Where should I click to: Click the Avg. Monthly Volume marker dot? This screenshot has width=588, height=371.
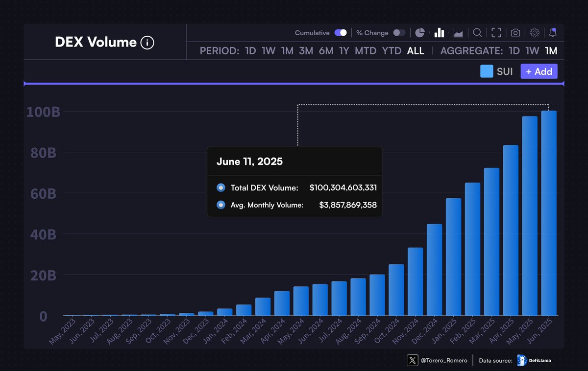coord(221,205)
